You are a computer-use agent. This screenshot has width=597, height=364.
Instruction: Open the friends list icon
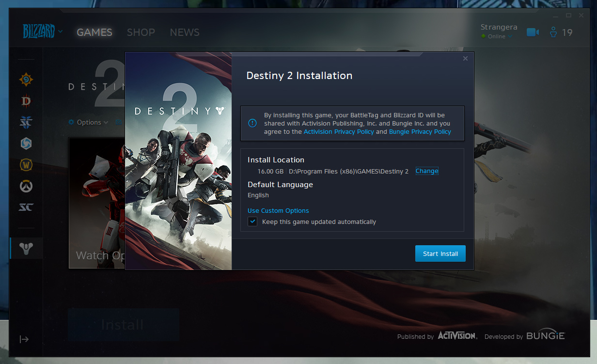pos(553,32)
